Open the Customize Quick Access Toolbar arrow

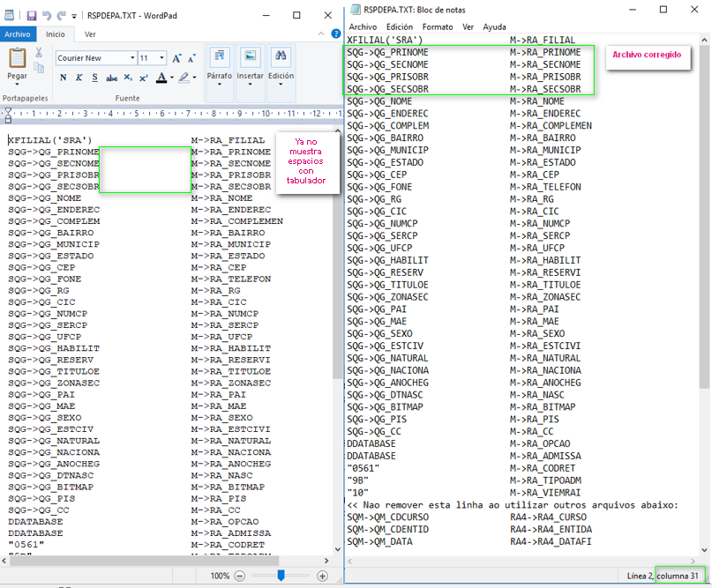(74, 17)
